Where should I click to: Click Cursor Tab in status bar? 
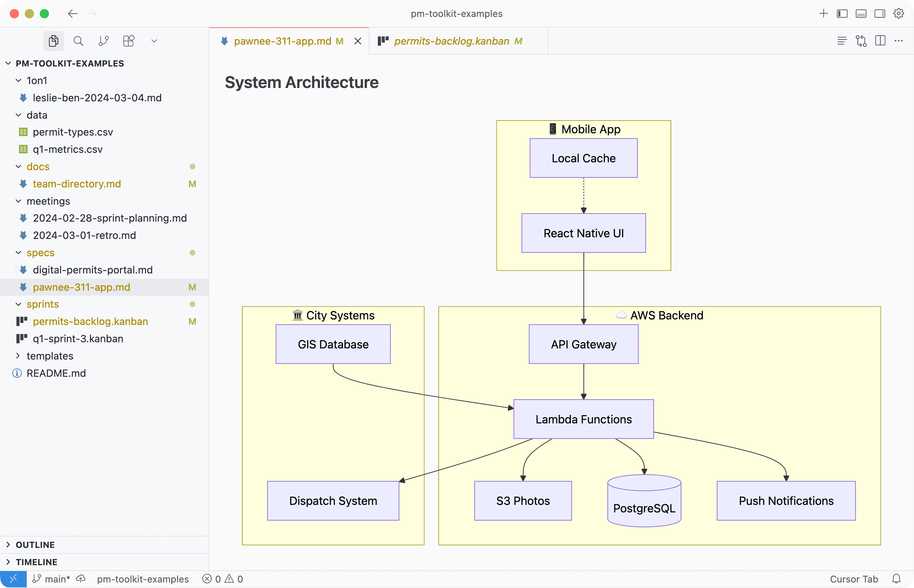click(x=854, y=579)
